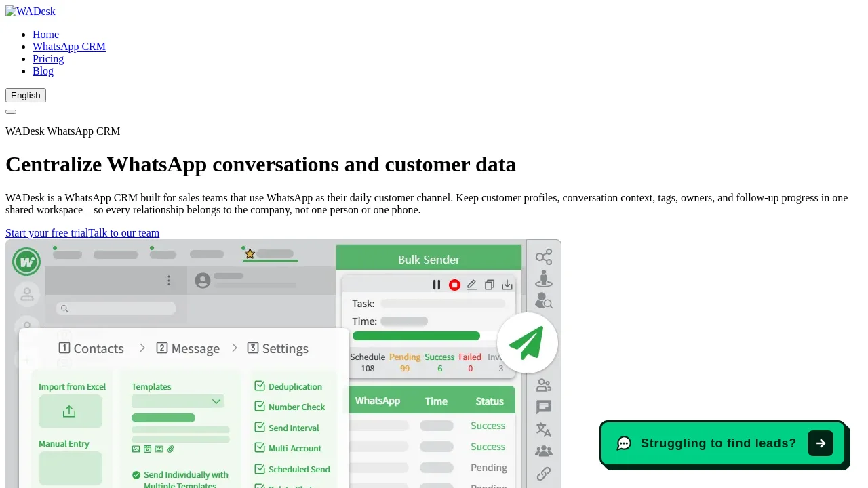Click the green Bulk Sender progress bar
868x488 pixels.
click(x=416, y=335)
